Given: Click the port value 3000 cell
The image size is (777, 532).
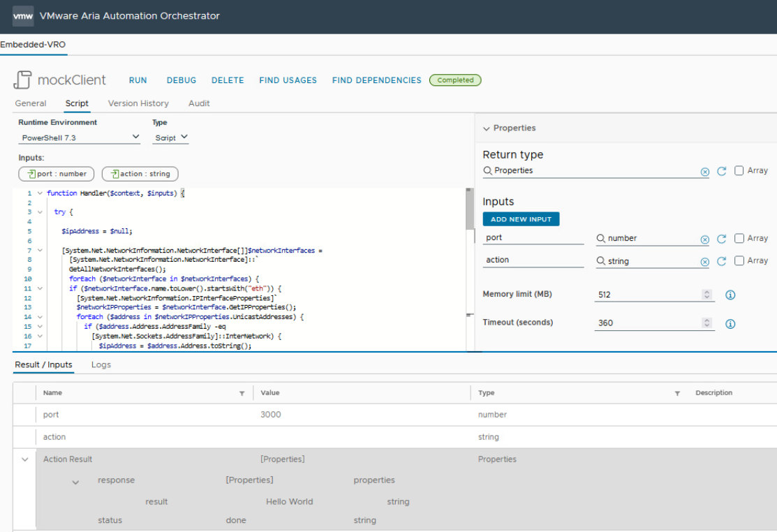Looking at the screenshot, I should pos(271,415).
